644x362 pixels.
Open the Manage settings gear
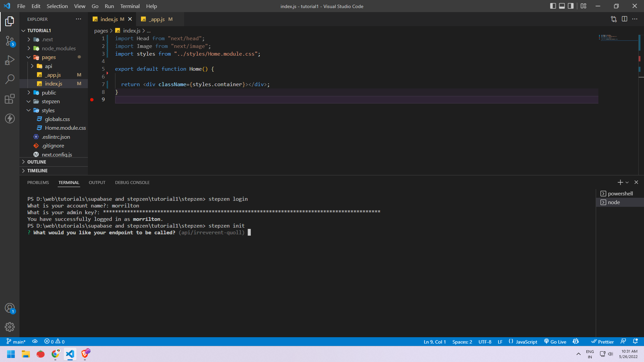pyautogui.click(x=10, y=327)
